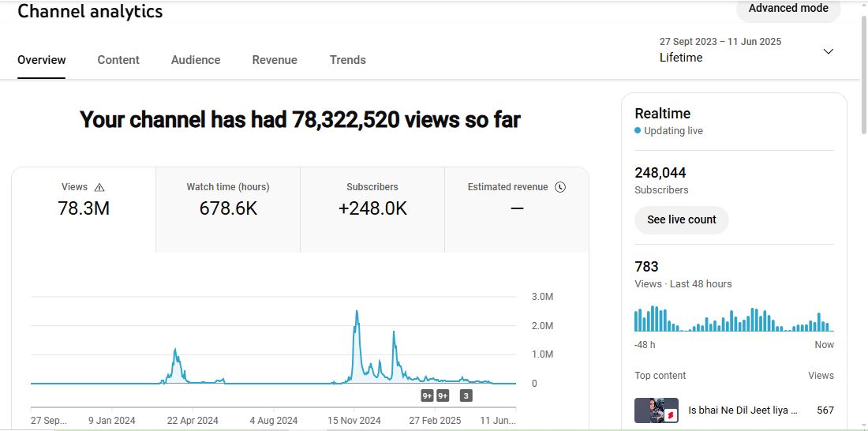The height and width of the screenshot is (431, 868).
Task: Click the chart marker badge labeled 3
Action: click(466, 395)
